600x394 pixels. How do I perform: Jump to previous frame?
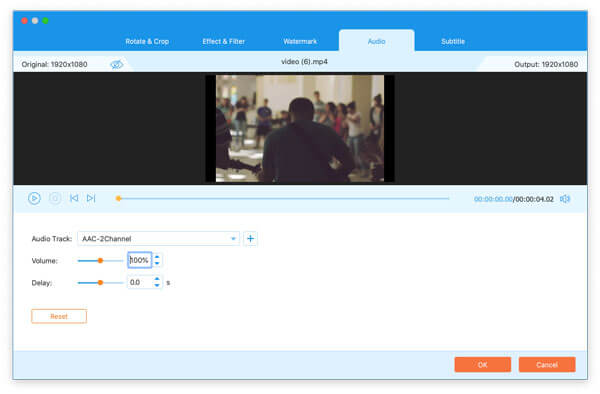(74, 198)
